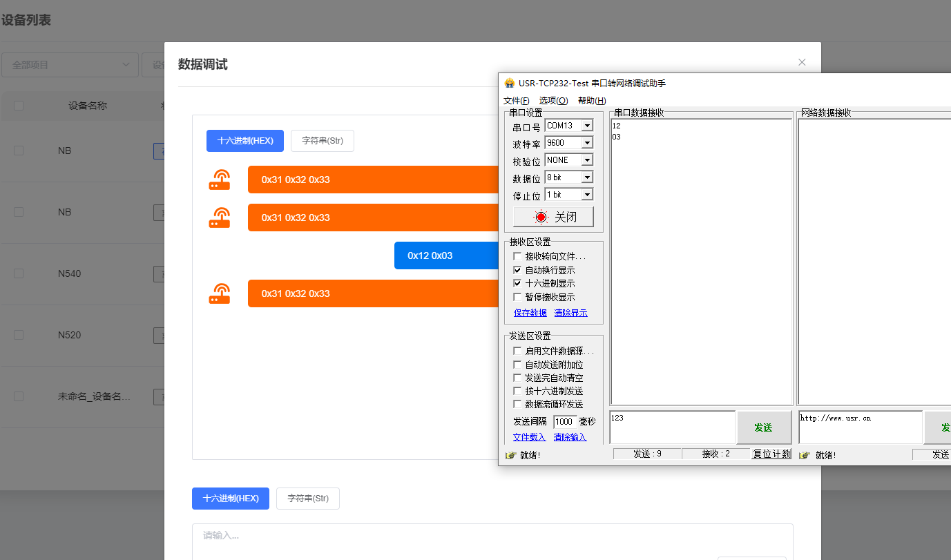Click the network send box with http://www.usr.cn
The width and height of the screenshot is (951, 560).
click(x=861, y=427)
